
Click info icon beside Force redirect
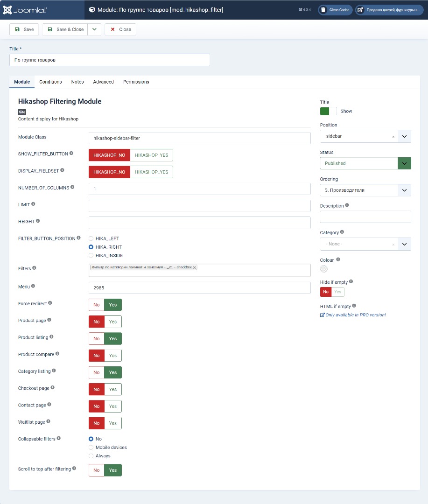click(x=50, y=303)
